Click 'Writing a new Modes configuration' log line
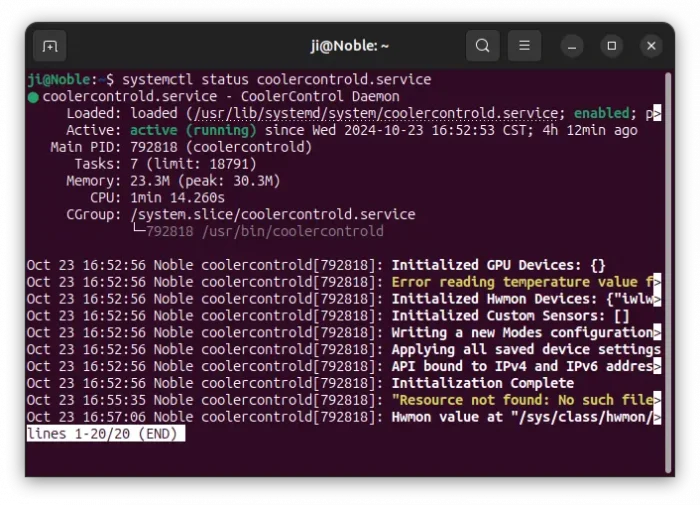The height and width of the screenshot is (505, 700). click(522, 333)
